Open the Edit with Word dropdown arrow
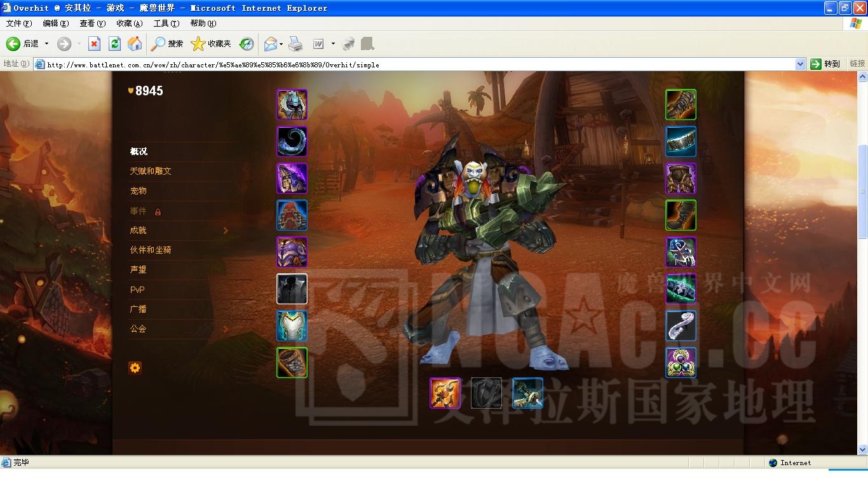Viewport: 868px width, 488px height. tap(332, 43)
